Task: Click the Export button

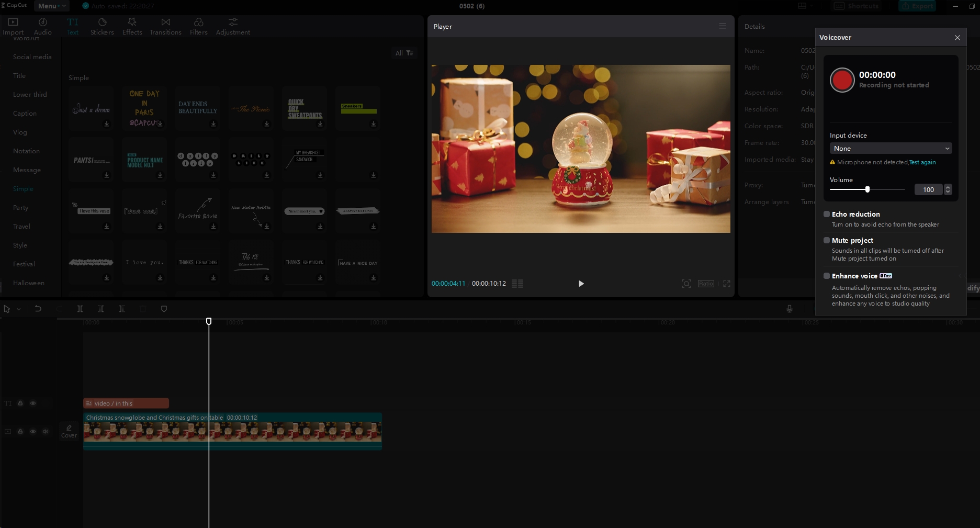Action: [917, 6]
